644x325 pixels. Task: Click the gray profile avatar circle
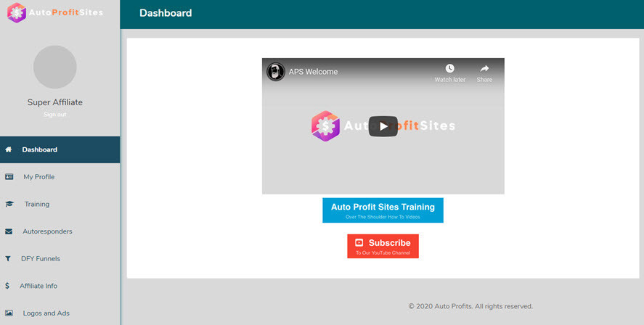(x=55, y=67)
